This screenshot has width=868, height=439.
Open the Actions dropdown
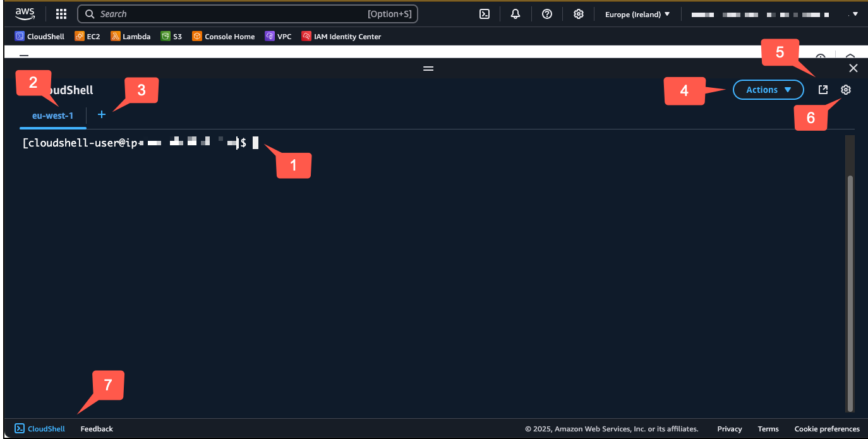click(x=768, y=89)
